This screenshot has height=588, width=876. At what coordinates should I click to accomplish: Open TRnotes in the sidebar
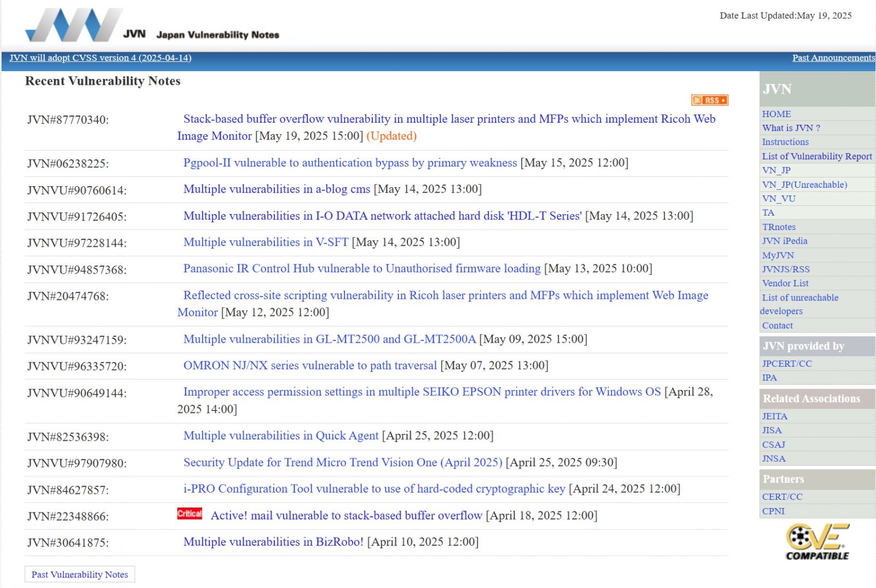[x=779, y=227]
